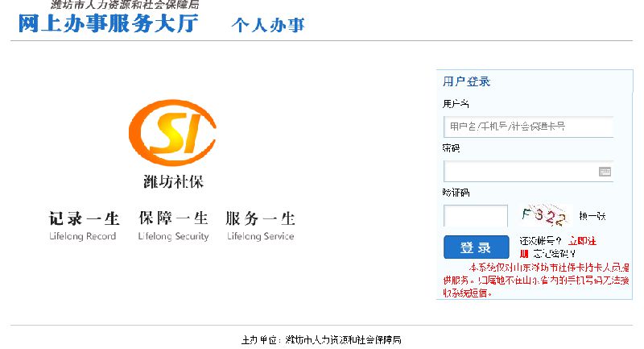Click the 网上办事服务大厅 page title
This screenshot has width=644, height=349.
point(108,24)
